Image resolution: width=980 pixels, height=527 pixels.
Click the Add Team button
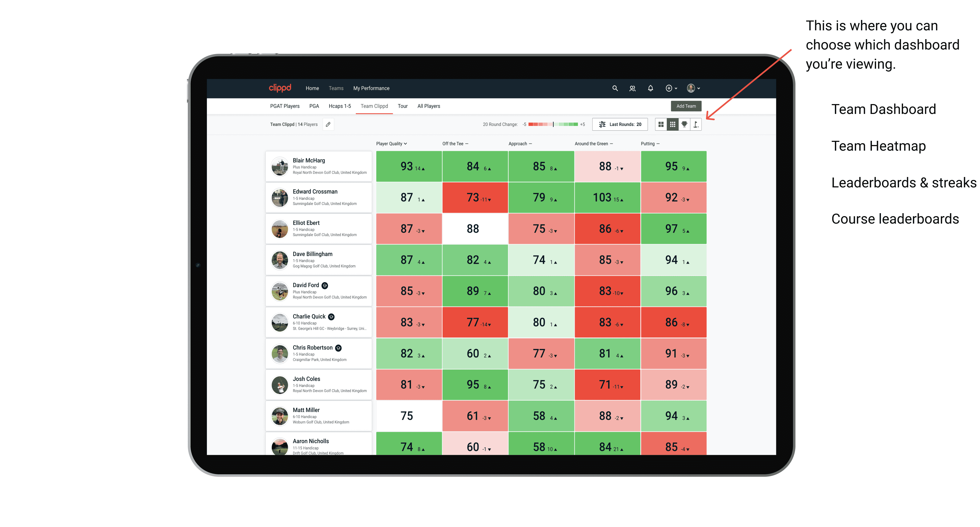click(687, 105)
